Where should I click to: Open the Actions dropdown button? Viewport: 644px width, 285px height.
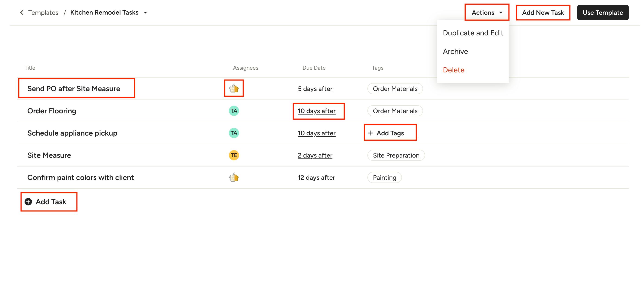tap(487, 12)
